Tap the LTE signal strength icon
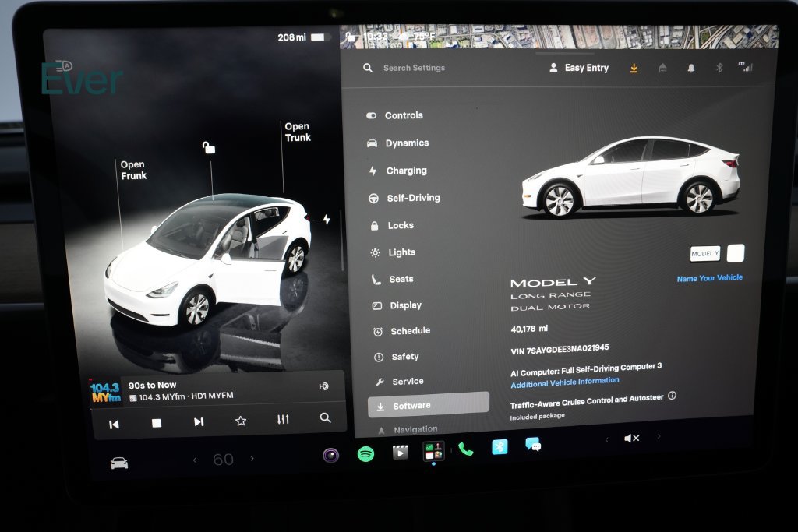 [x=746, y=67]
